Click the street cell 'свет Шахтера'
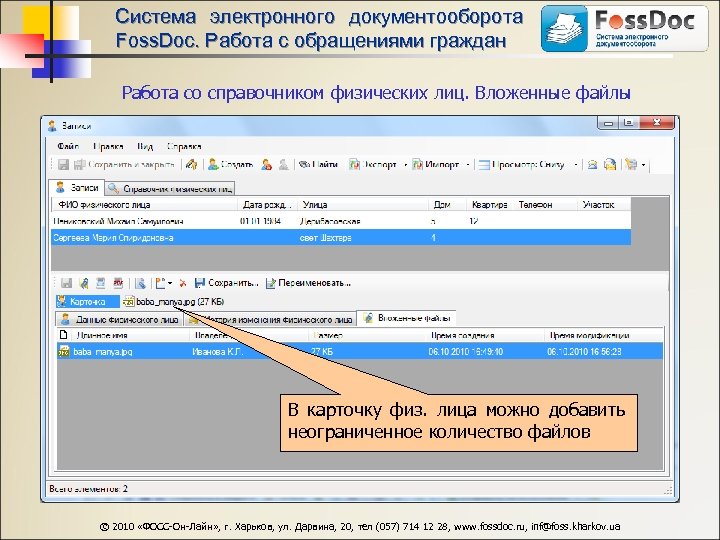This screenshot has width=720, height=540. click(x=326, y=238)
